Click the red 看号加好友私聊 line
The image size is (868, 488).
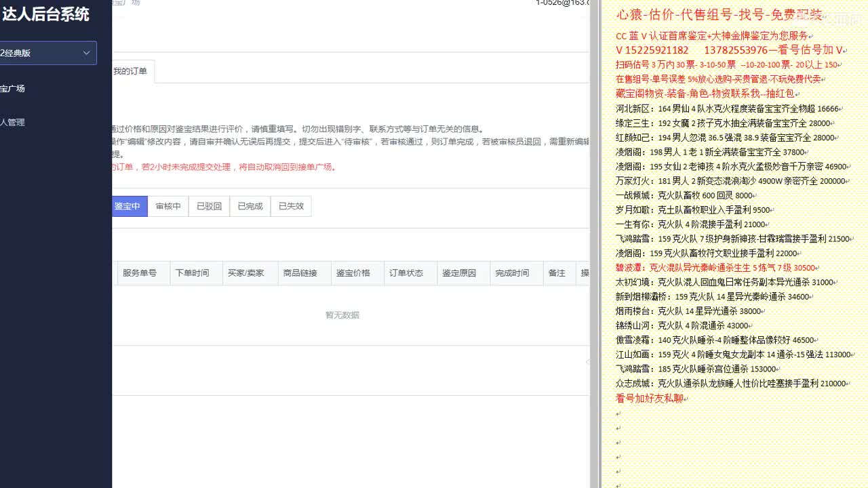tap(649, 399)
